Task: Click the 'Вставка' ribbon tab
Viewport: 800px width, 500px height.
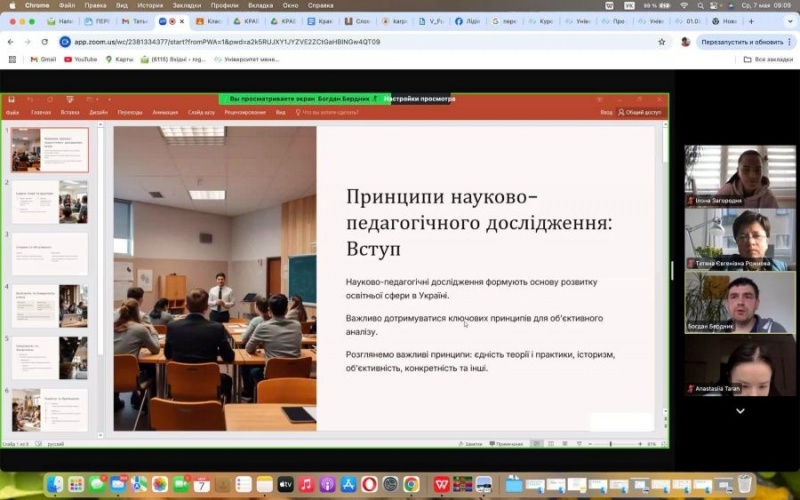Action: tap(69, 113)
